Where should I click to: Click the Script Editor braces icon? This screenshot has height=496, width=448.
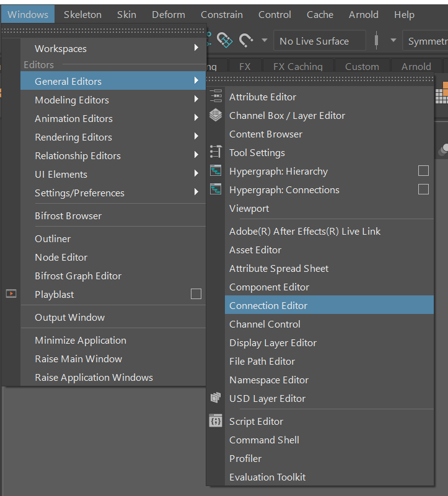click(x=216, y=421)
